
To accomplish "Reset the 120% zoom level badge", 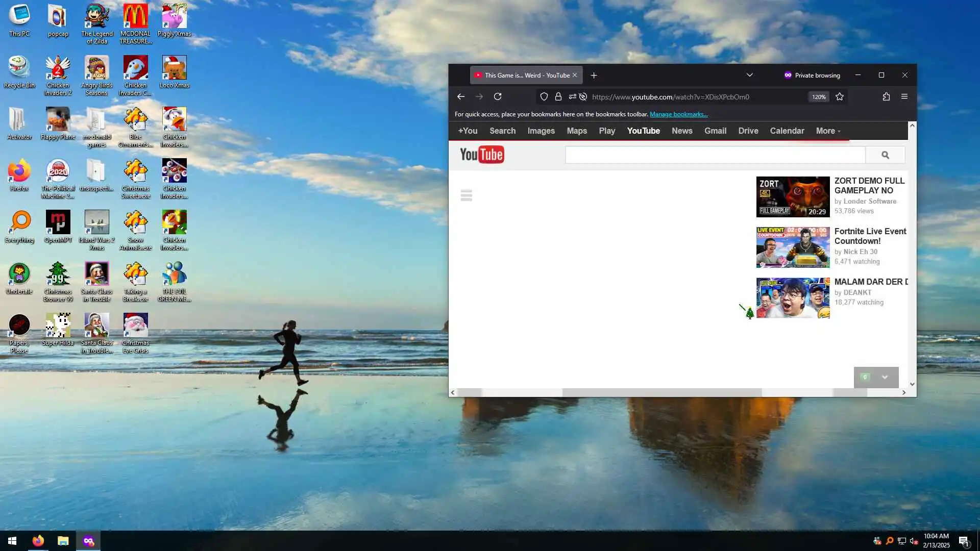I will [x=819, y=97].
